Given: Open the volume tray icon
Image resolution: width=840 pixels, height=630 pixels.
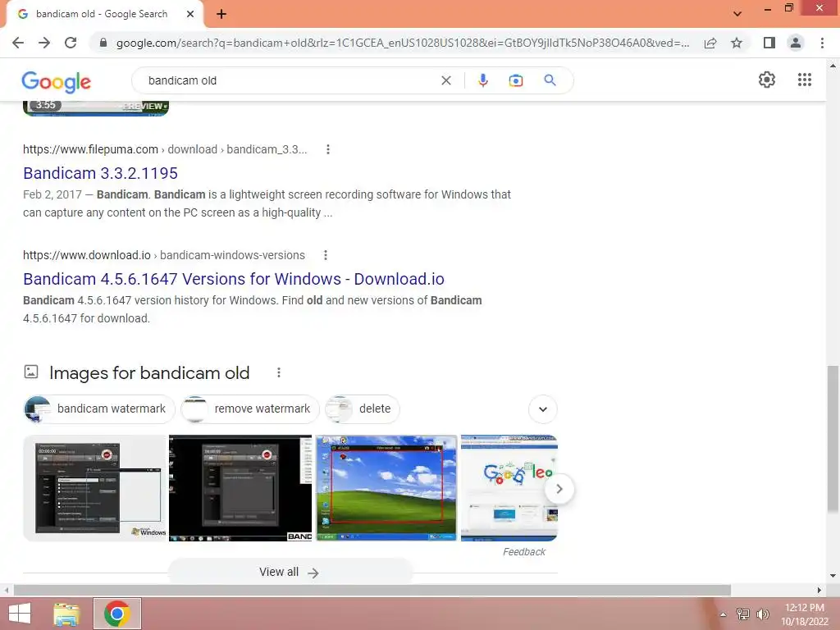Looking at the screenshot, I should (763, 614).
